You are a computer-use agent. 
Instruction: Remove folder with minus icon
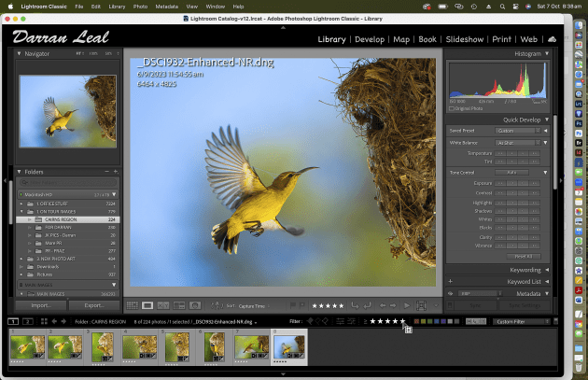pyautogui.click(x=106, y=172)
